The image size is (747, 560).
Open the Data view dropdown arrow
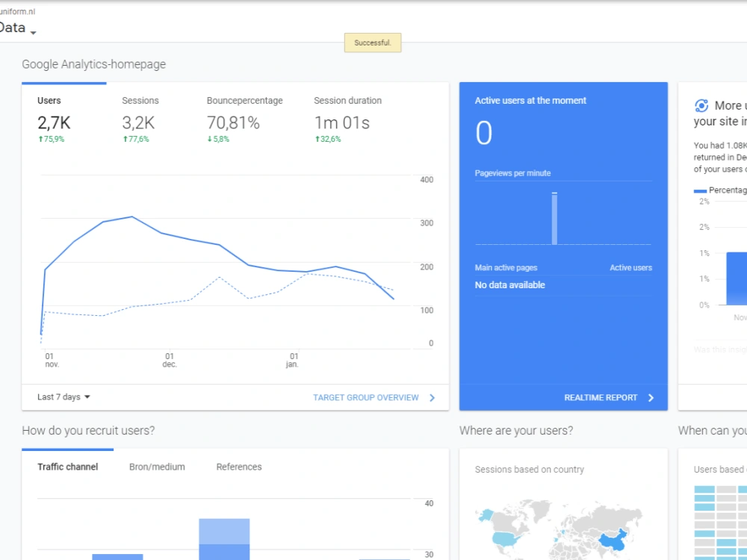[33, 32]
